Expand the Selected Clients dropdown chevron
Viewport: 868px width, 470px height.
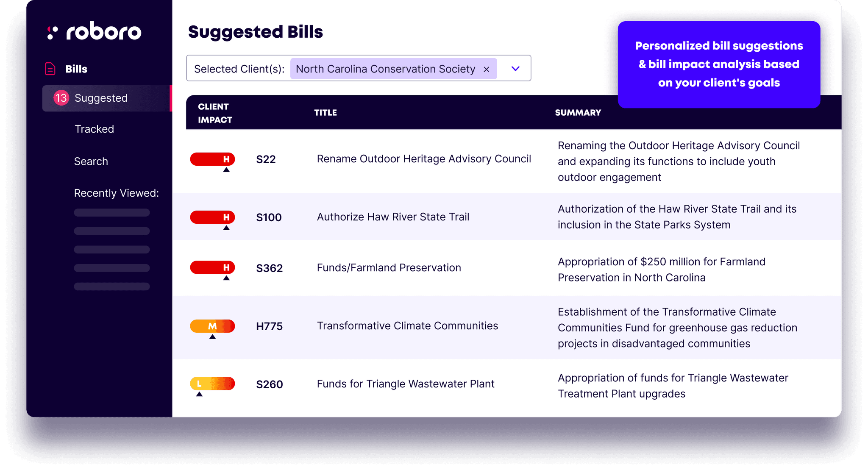tap(515, 68)
